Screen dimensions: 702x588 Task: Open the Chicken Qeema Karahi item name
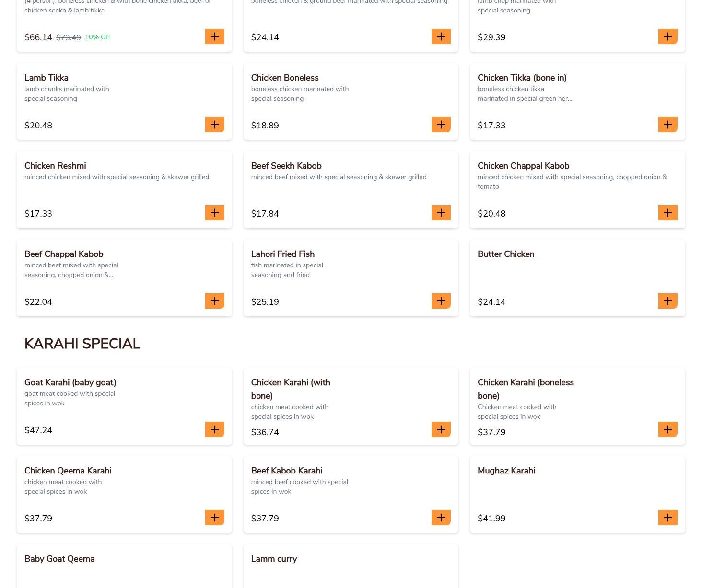pyautogui.click(x=68, y=471)
